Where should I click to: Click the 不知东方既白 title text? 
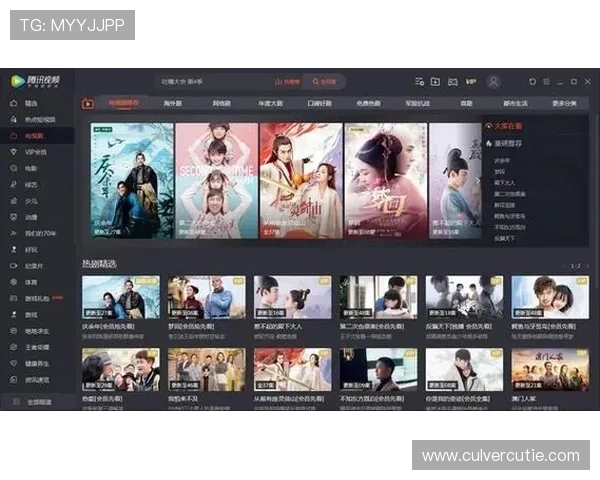tap(372, 399)
